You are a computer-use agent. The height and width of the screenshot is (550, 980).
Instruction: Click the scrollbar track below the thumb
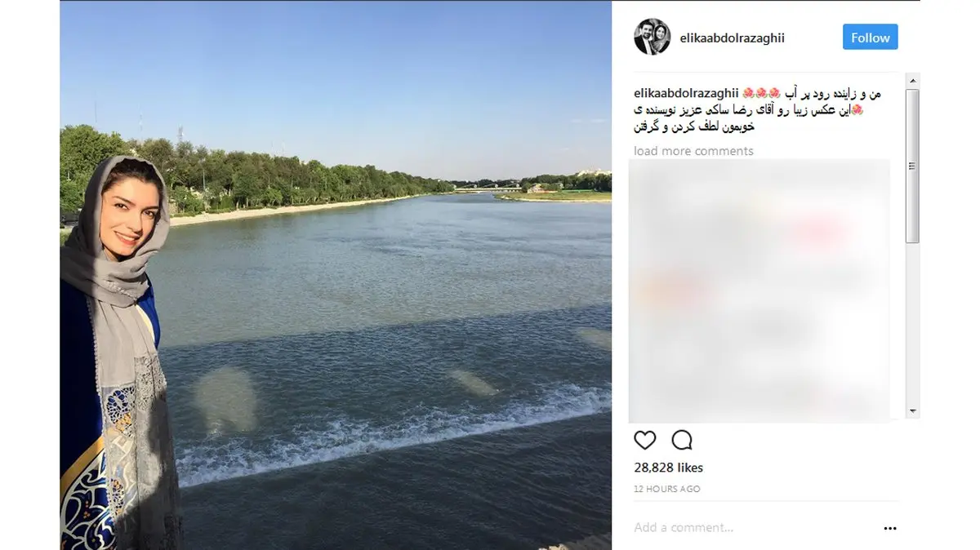913,323
